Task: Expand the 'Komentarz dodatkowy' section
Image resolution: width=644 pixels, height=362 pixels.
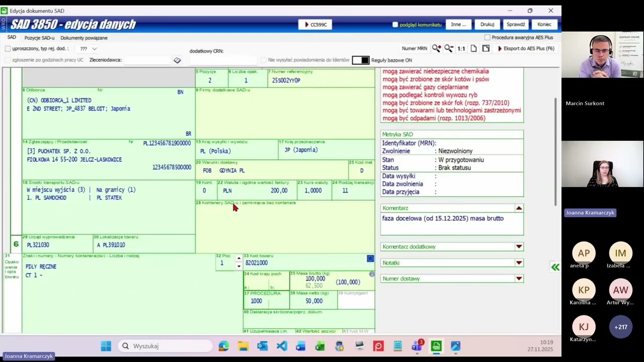Action: [519, 247]
